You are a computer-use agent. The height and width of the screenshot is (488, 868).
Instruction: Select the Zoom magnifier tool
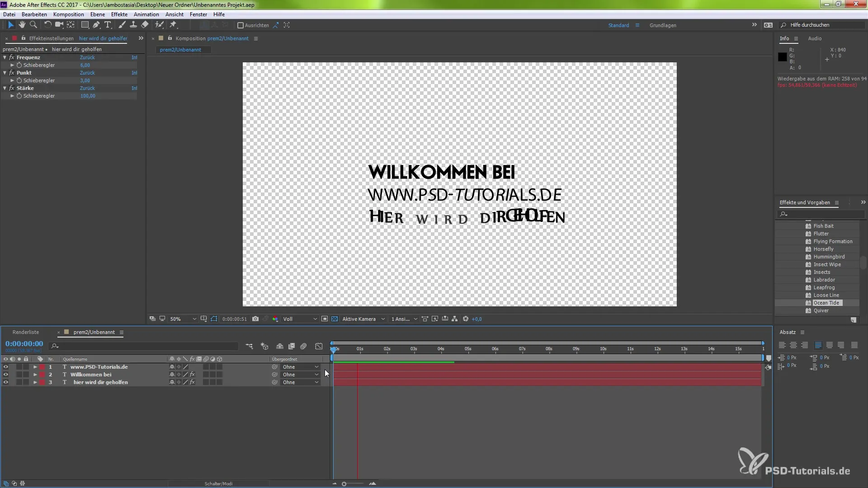(33, 25)
